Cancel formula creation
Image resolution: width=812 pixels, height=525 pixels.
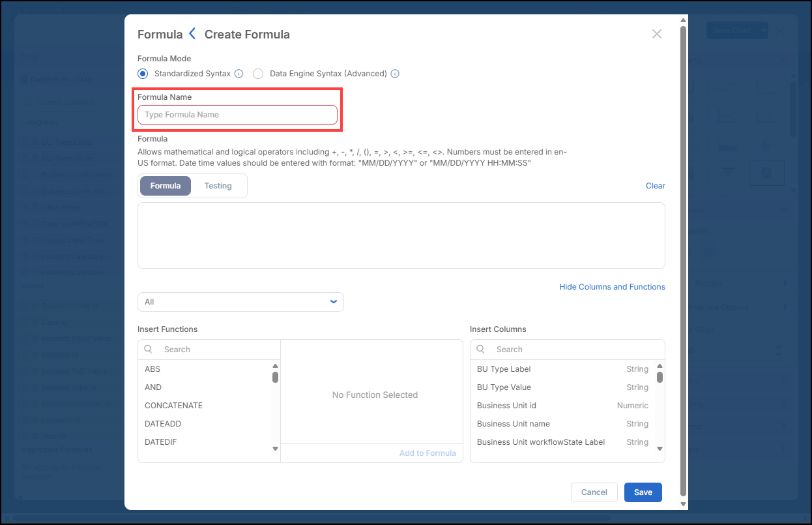pyautogui.click(x=594, y=492)
